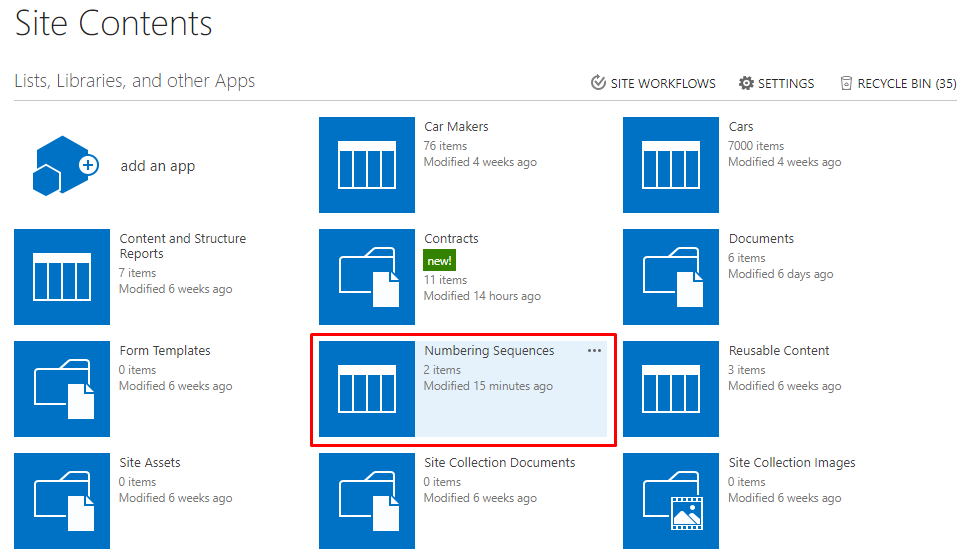Open the Numbering Sequences ellipsis menu
This screenshot has height=558, width=968.
(x=595, y=351)
